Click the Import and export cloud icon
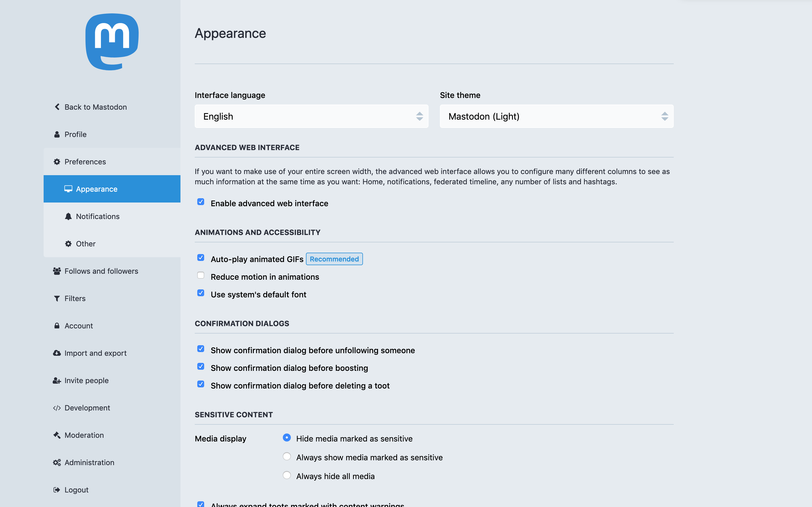Image resolution: width=812 pixels, height=507 pixels. point(56,353)
